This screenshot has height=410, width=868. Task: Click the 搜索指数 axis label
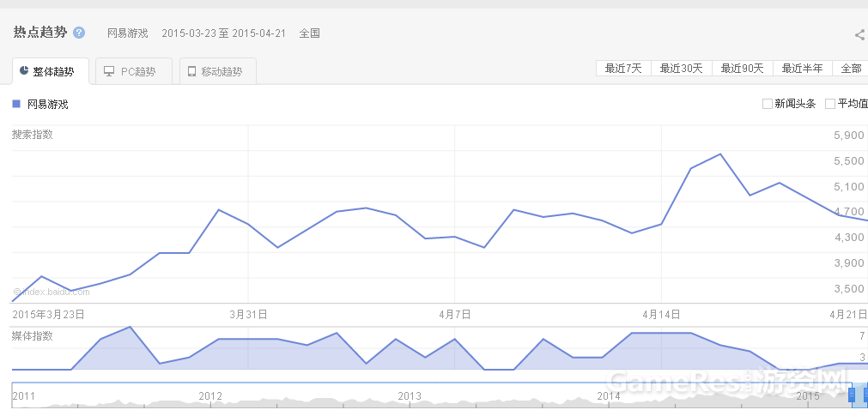tap(33, 135)
